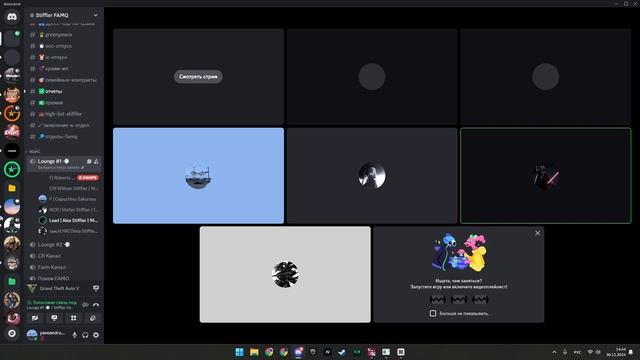Screen dimensions: 640x360
Task: Turn on camera in voice controls row
Action: pyautogui.click(x=35, y=318)
